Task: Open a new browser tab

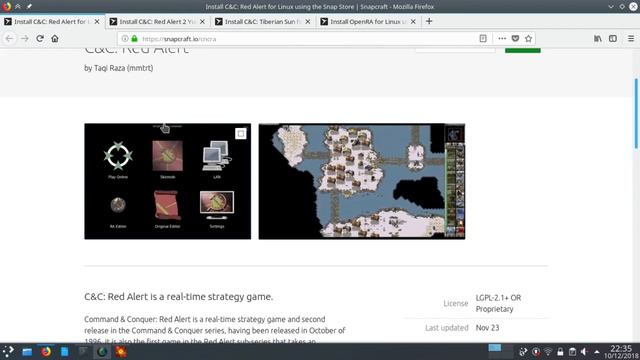Action: 429,21
